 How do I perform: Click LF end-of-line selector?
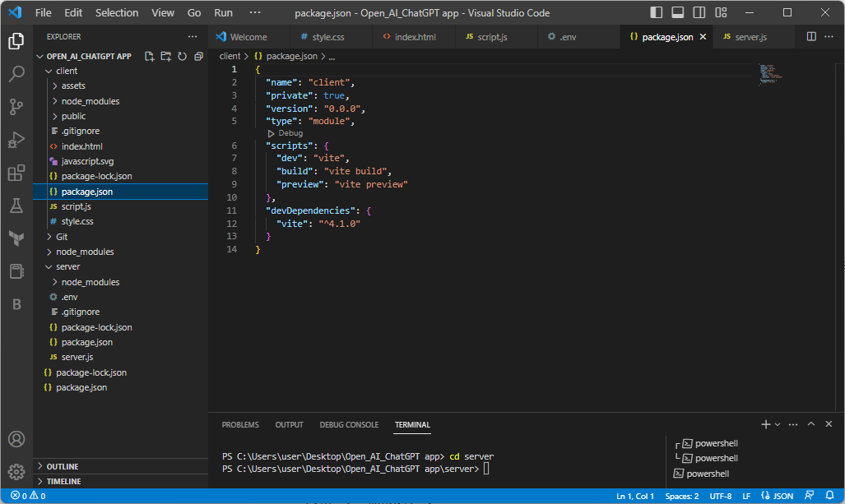tap(746, 496)
